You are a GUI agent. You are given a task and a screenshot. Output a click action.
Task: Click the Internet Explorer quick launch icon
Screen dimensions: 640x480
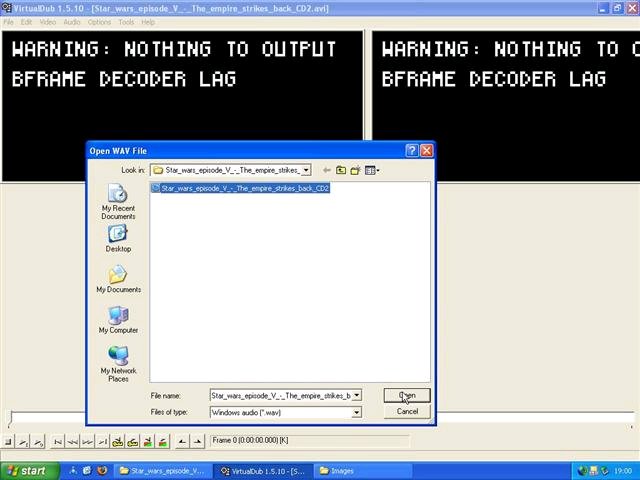click(87, 471)
